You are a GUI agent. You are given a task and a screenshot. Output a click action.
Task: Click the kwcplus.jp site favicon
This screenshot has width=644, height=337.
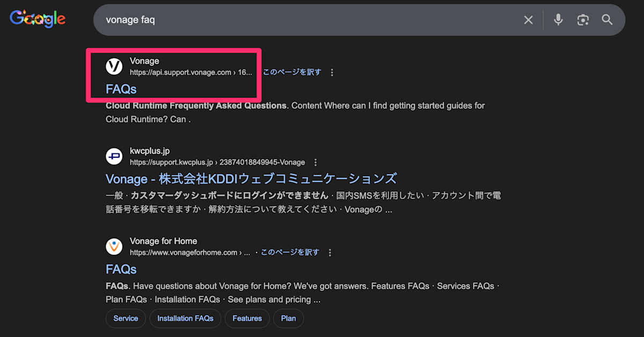point(114,156)
